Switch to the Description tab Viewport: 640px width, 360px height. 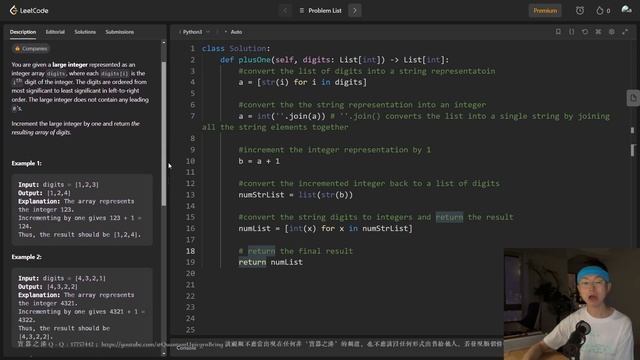pos(23,32)
